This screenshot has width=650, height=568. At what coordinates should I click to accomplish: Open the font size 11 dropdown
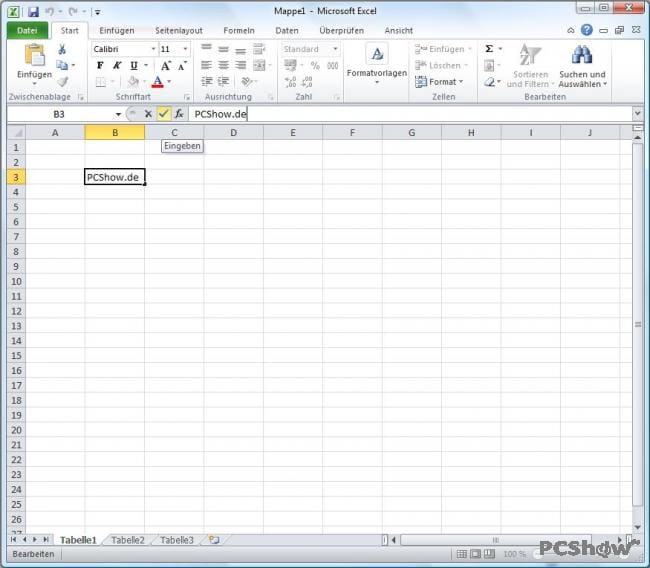tap(185, 49)
